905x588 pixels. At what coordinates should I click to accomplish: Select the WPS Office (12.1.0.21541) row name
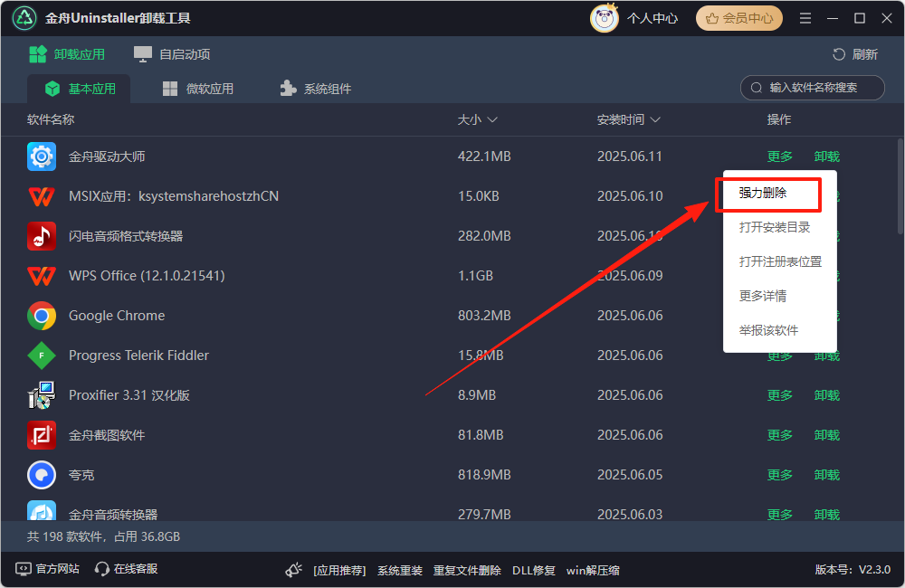click(147, 276)
